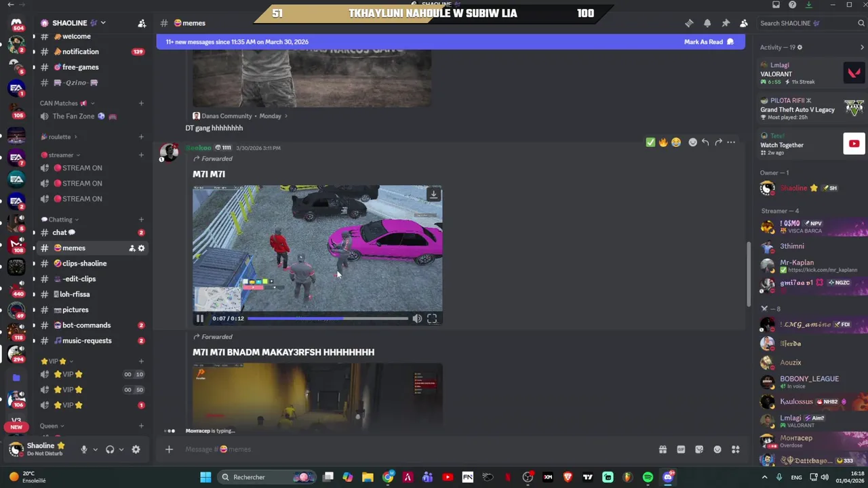Click Danas Community forwarded source link

click(x=226, y=116)
